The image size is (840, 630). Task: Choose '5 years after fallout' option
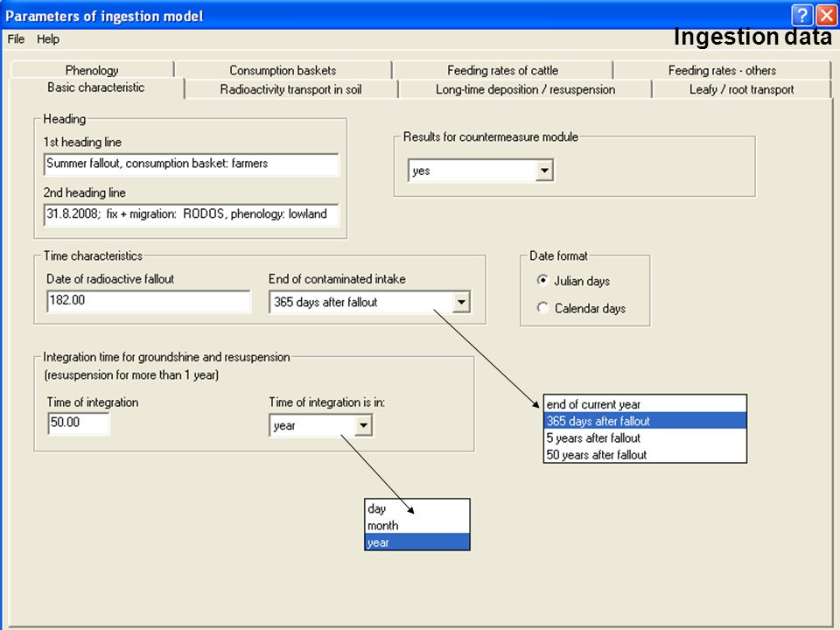pyautogui.click(x=645, y=438)
